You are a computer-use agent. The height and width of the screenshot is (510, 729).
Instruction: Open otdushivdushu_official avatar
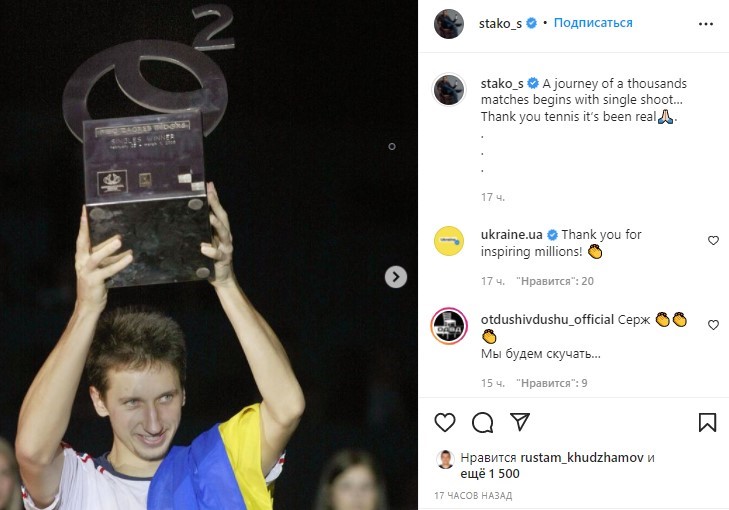pos(449,325)
